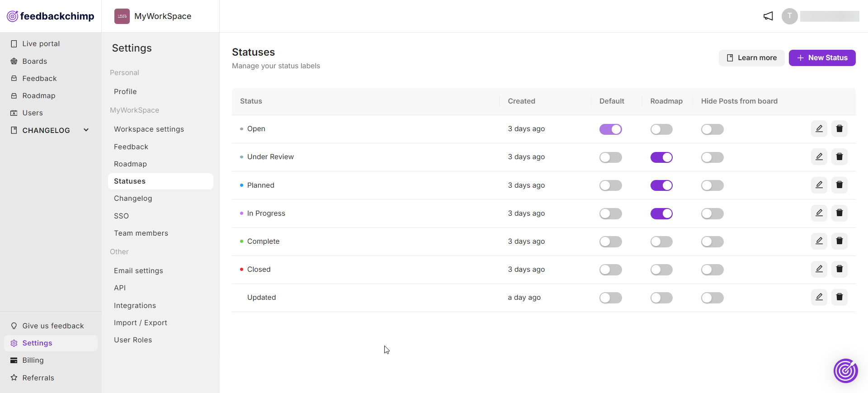Enable Roadmap toggle for Complete
The width and height of the screenshot is (868, 393).
(661, 241)
